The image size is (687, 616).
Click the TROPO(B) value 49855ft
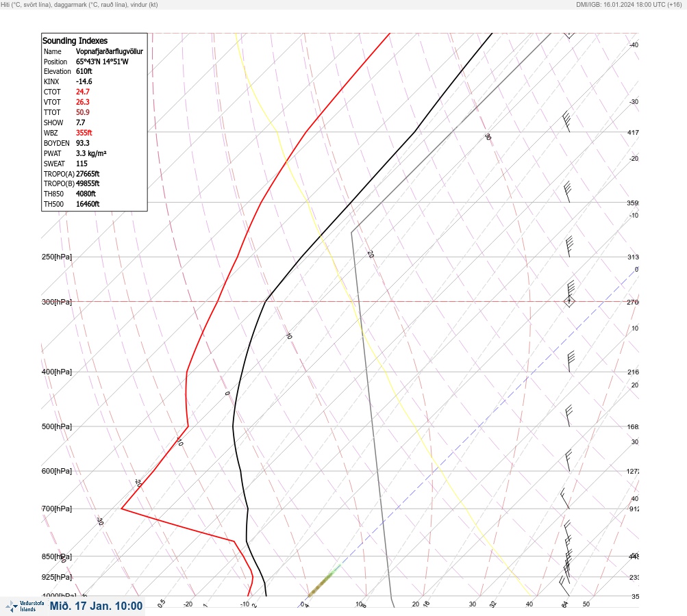point(88,183)
